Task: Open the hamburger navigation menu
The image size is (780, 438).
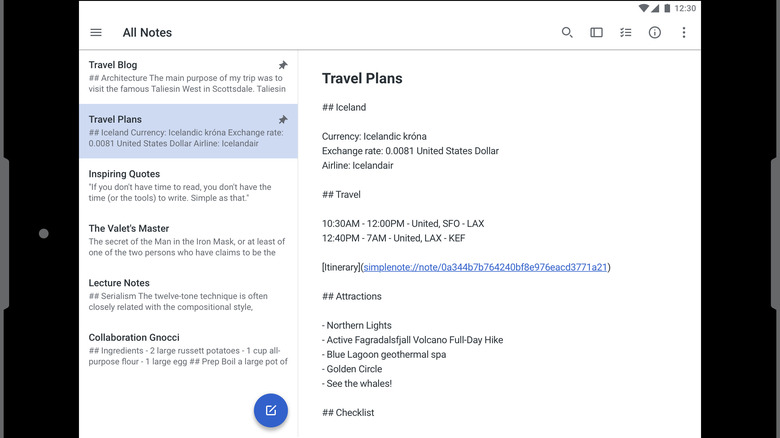Action: pyautogui.click(x=96, y=32)
